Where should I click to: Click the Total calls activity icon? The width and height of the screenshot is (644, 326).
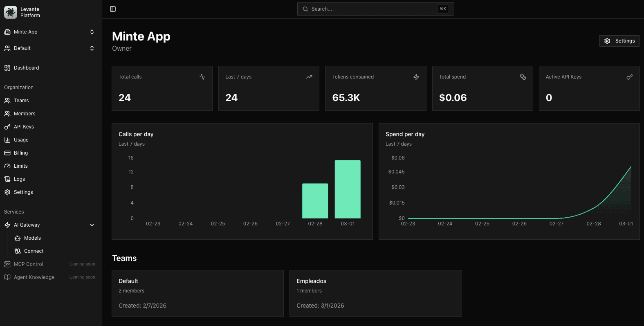(202, 77)
